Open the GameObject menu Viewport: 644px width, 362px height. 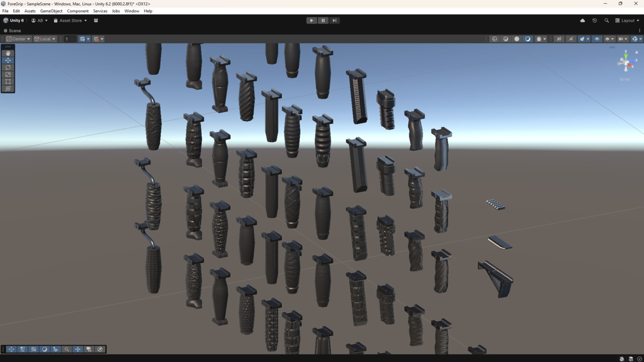(x=51, y=11)
